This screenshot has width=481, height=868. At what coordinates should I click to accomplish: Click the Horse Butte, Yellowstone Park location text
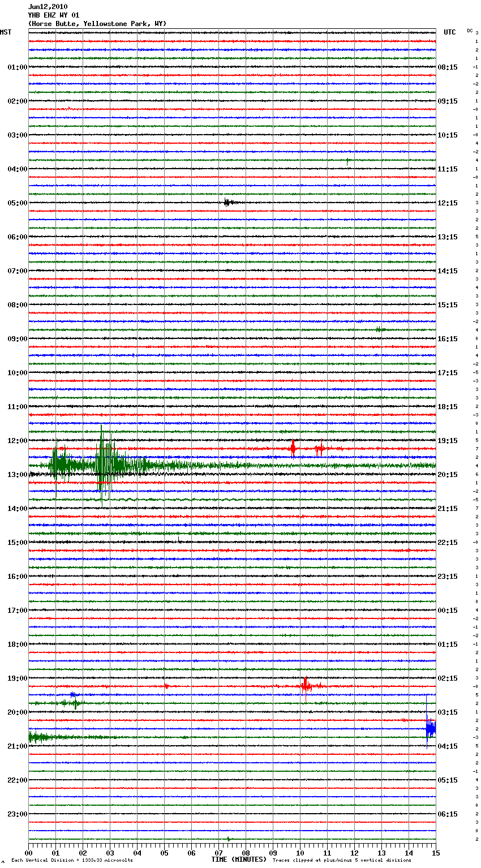point(97,24)
